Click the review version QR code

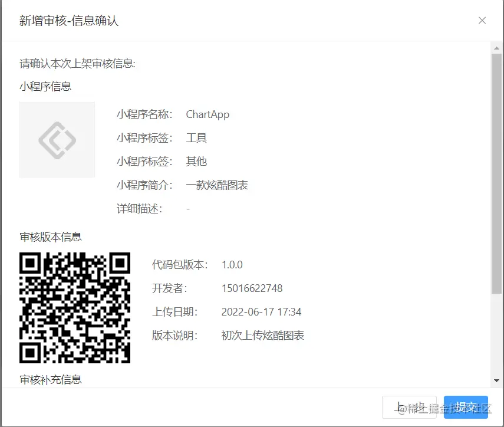click(75, 308)
